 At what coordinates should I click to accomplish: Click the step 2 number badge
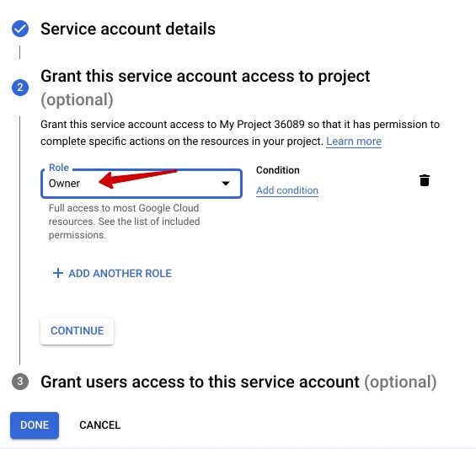(x=20, y=88)
